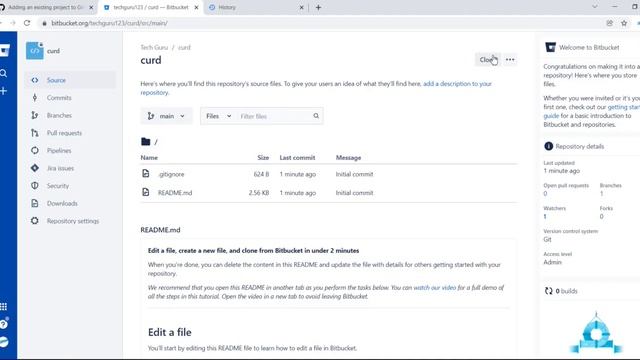The height and width of the screenshot is (360, 640).
Task: Click the watch our video link
Action: click(434, 288)
